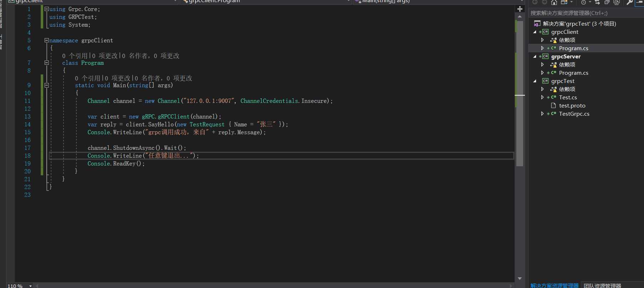Expand Program.cs under grpcClient
The image size is (644, 288).
pyautogui.click(x=542, y=48)
